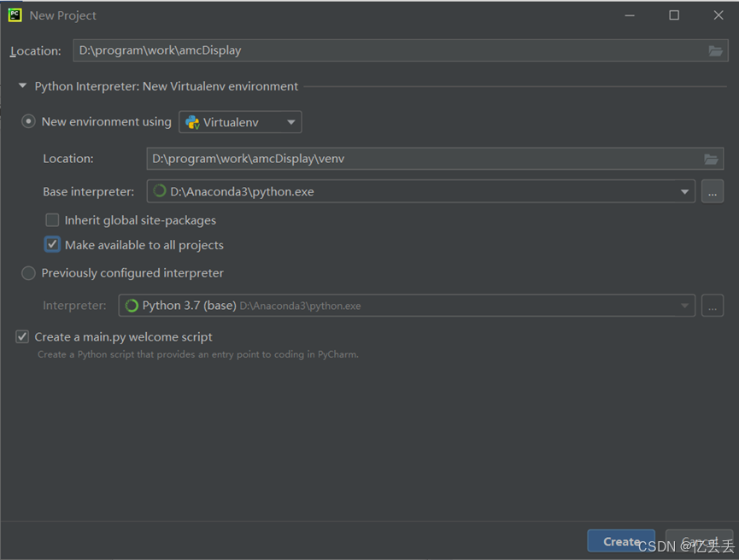Enable Inherit global site-packages checkbox
This screenshot has width=739, height=560.
click(x=52, y=220)
